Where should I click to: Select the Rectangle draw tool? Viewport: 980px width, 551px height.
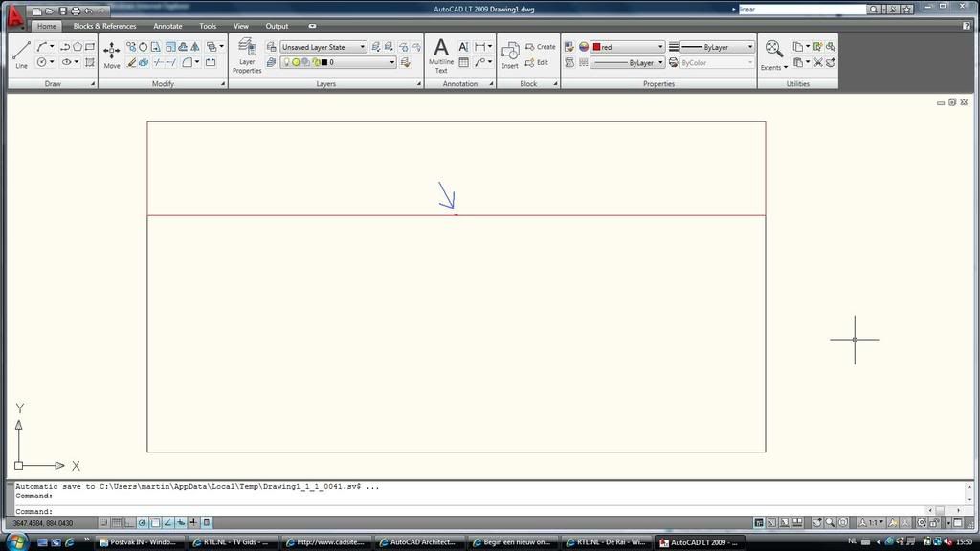(90, 47)
